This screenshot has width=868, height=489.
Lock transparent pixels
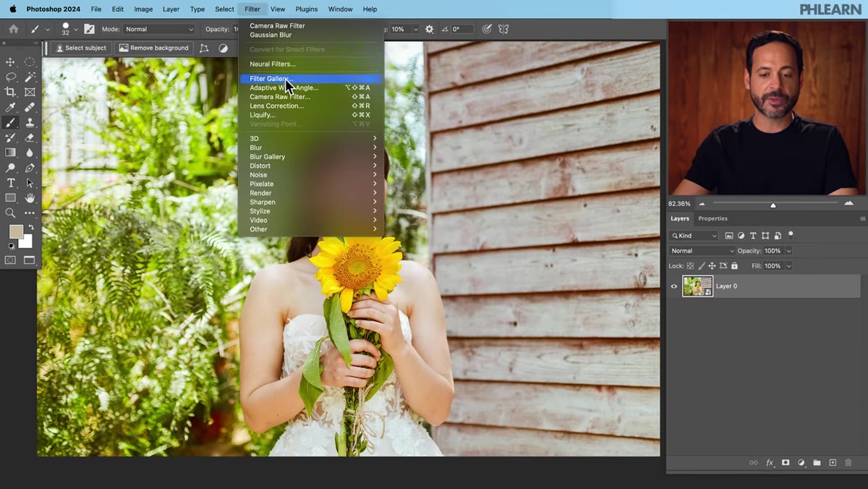coord(690,266)
